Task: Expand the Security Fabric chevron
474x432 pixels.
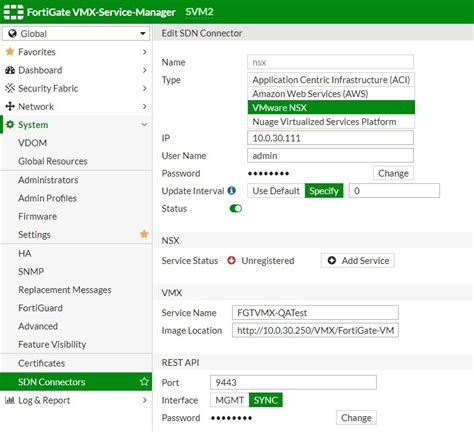Action: [x=144, y=88]
